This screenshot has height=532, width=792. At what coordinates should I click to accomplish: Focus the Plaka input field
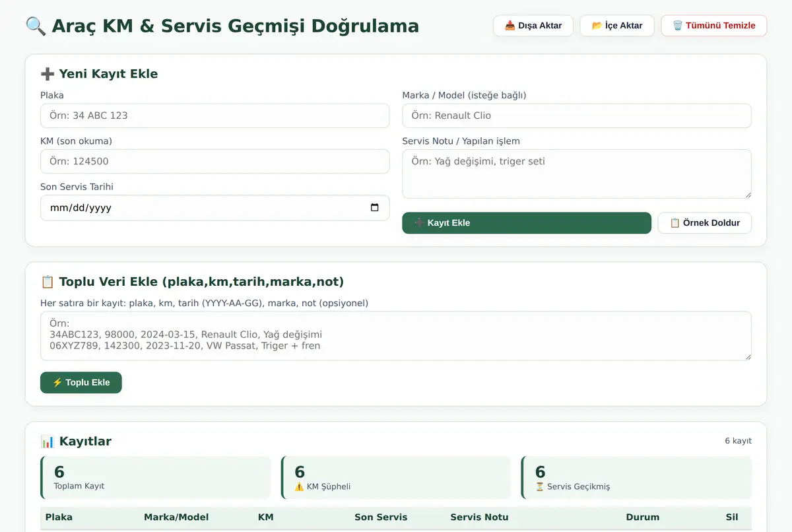[214, 116]
